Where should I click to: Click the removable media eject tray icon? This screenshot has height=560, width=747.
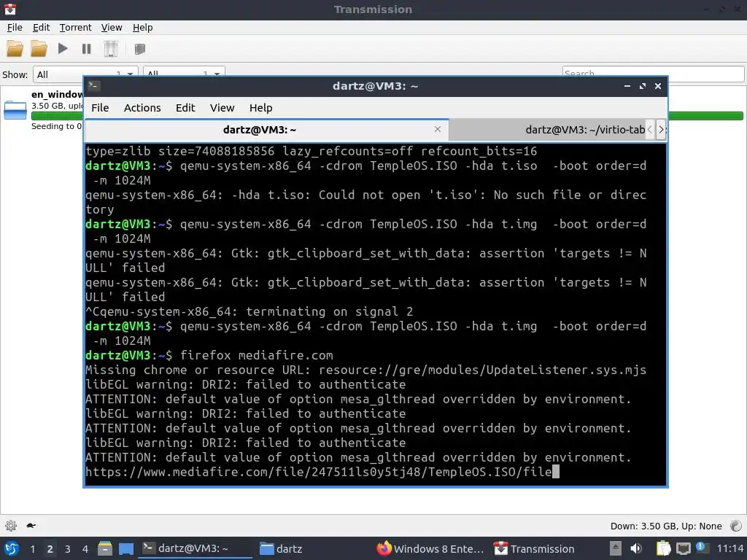tap(616, 548)
